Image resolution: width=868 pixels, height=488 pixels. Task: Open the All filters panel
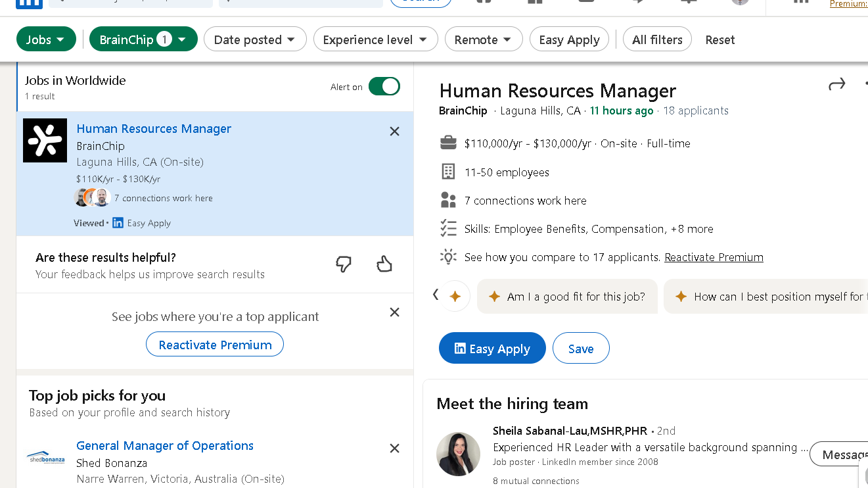click(657, 39)
